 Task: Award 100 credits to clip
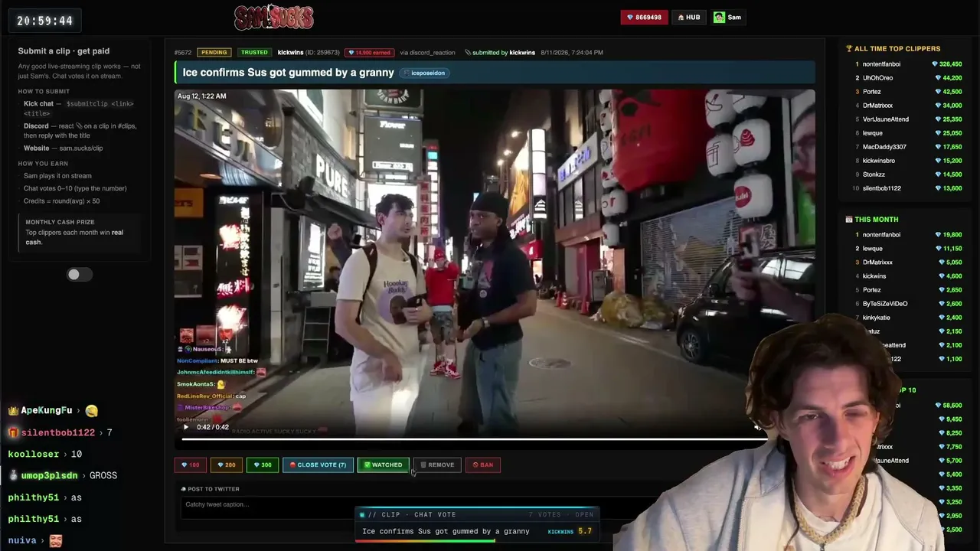coord(190,465)
